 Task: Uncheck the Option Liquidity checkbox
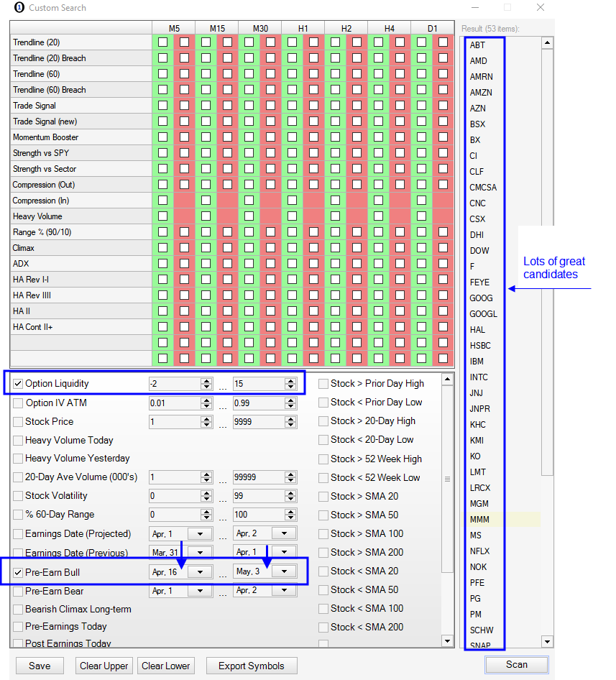pyautogui.click(x=18, y=384)
